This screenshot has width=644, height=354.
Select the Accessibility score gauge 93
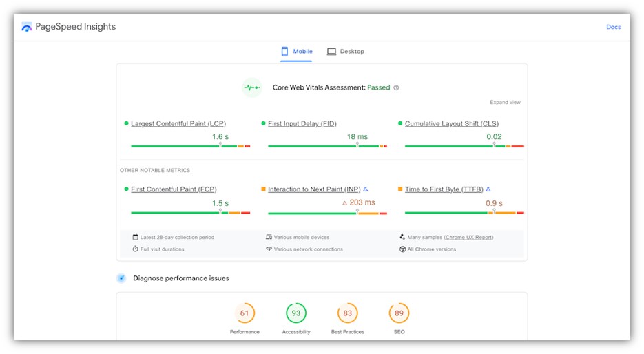(x=296, y=313)
